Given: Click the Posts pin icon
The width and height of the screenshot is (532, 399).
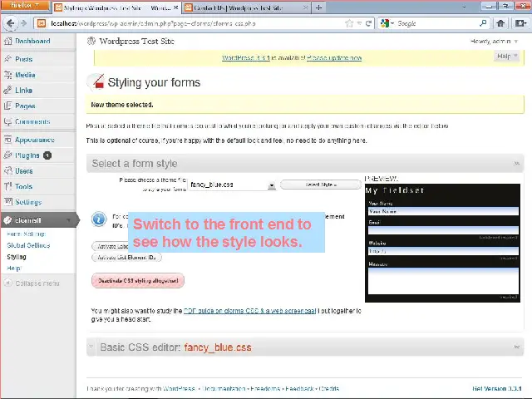Looking at the screenshot, I should coord(7,59).
